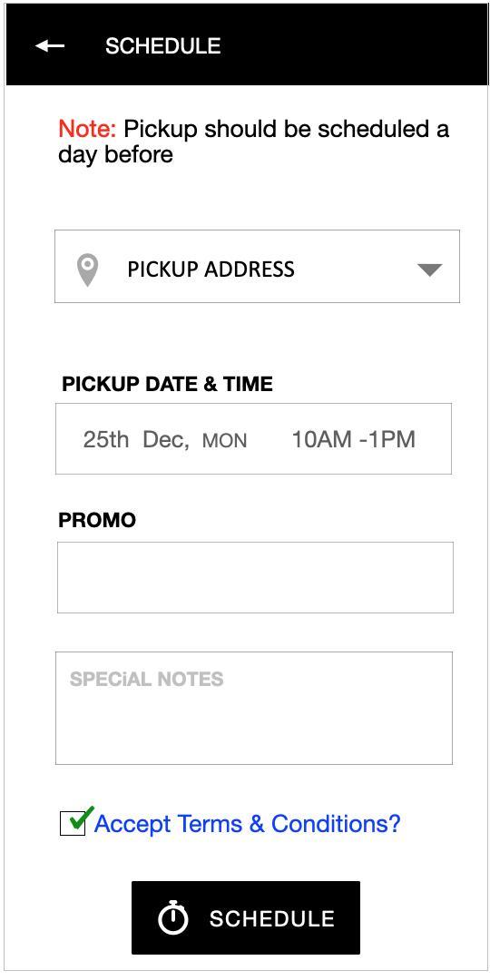Choose the 10AM -1PM time slot
This screenshot has width=490, height=980.
(x=354, y=439)
